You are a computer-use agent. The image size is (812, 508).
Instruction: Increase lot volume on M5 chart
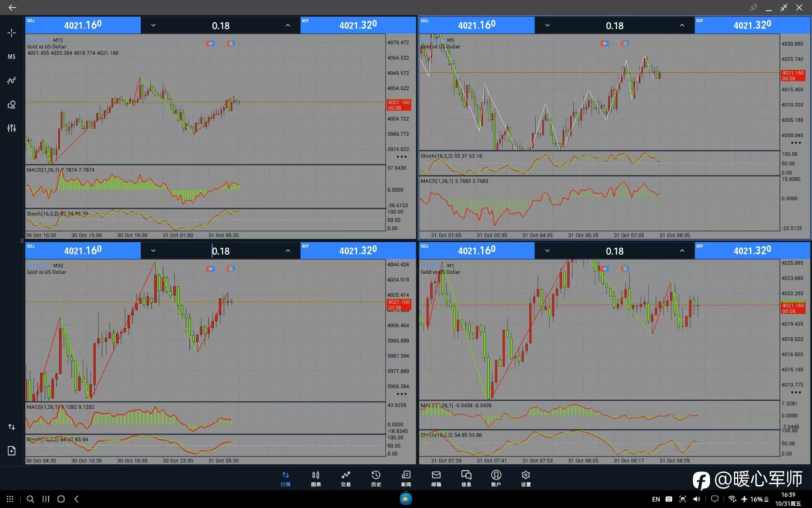tap(682, 25)
